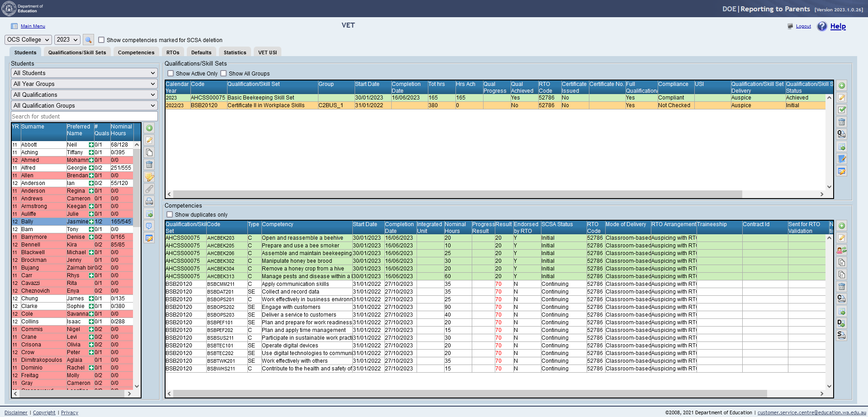This screenshot has width=868, height=417.
Task: Click the paperclip attachment icon
Action: tap(149, 189)
